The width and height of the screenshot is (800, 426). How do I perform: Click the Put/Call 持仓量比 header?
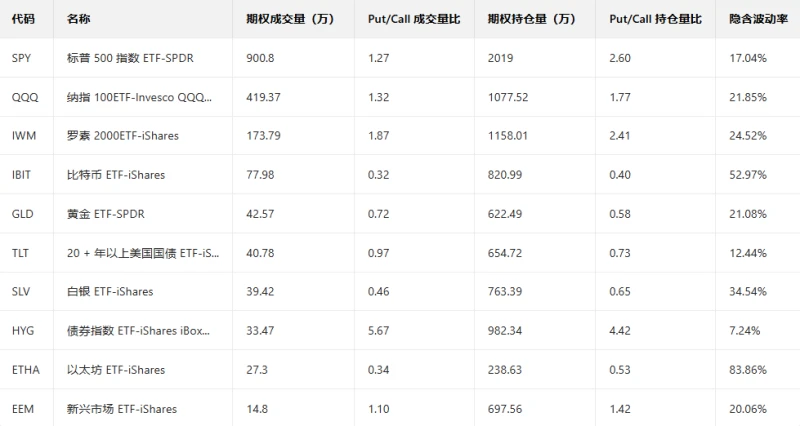(655, 19)
